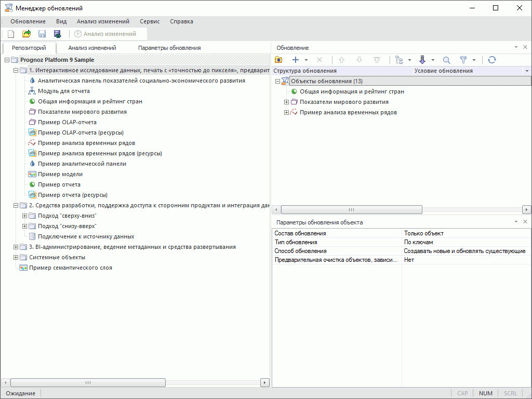
Task: Click the tree structure view icon
Action: click(400, 60)
